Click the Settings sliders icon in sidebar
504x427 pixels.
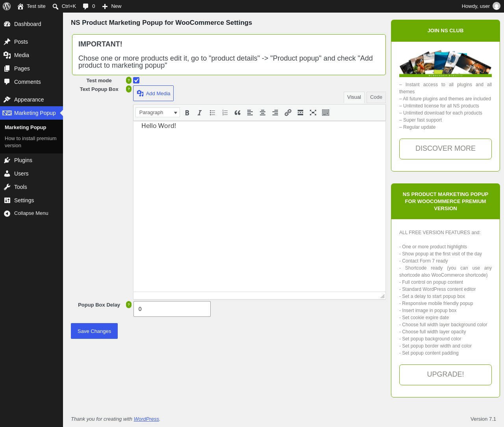coord(7,200)
